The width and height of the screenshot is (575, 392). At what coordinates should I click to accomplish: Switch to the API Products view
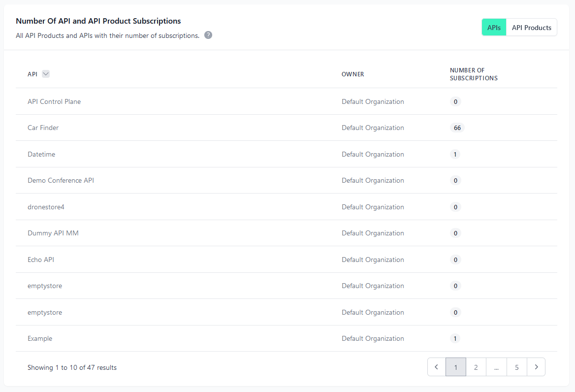[531, 27]
